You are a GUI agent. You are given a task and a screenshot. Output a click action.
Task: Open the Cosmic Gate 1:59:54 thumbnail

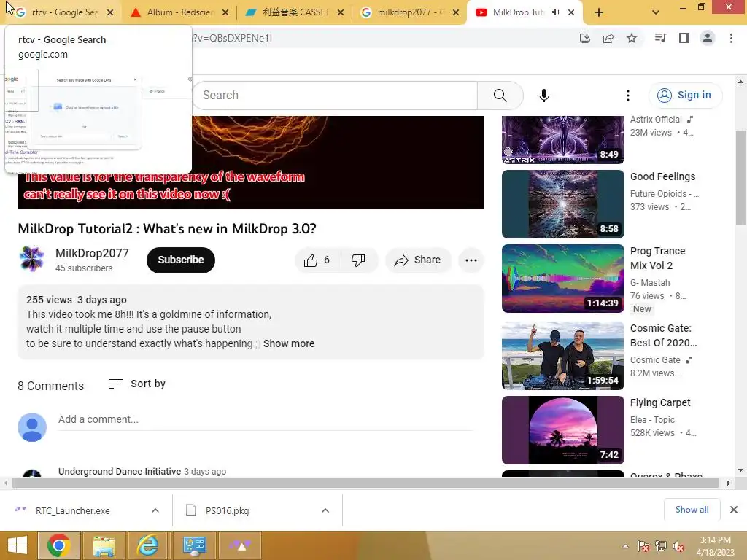coord(562,355)
